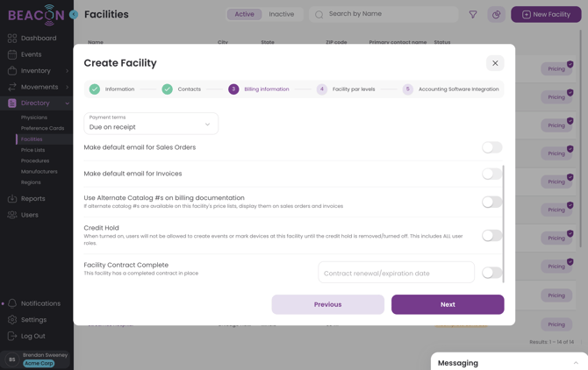Click the Events calendar icon

pos(12,54)
